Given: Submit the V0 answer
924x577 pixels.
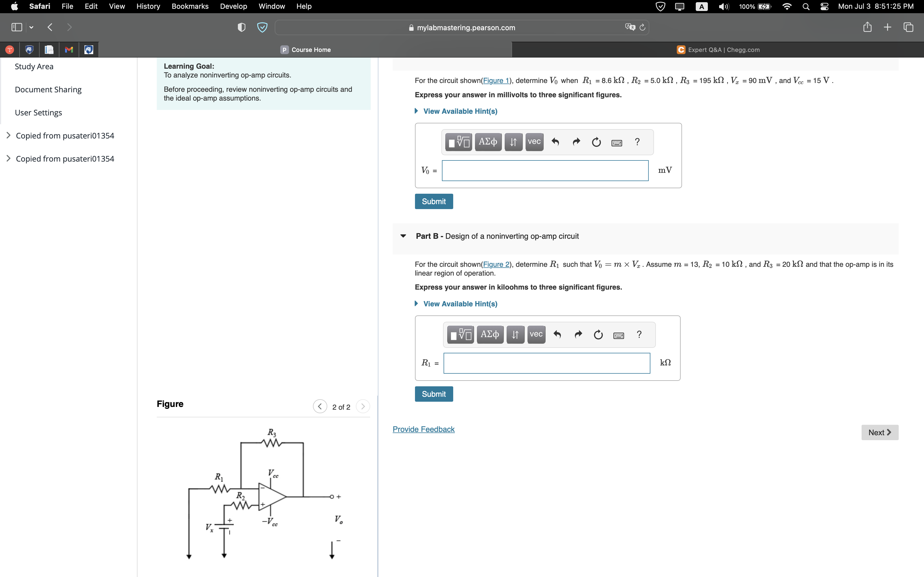Looking at the screenshot, I should [433, 201].
